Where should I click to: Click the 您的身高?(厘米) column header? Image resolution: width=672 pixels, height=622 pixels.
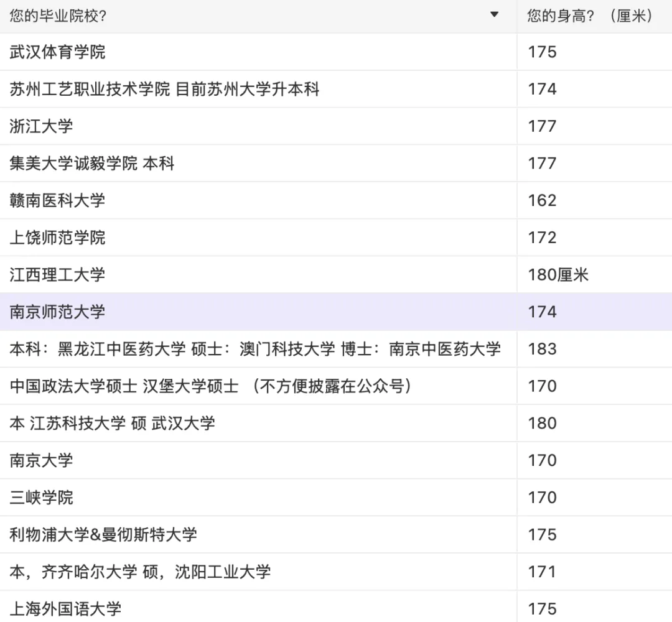pyautogui.click(x=594, y=16)
